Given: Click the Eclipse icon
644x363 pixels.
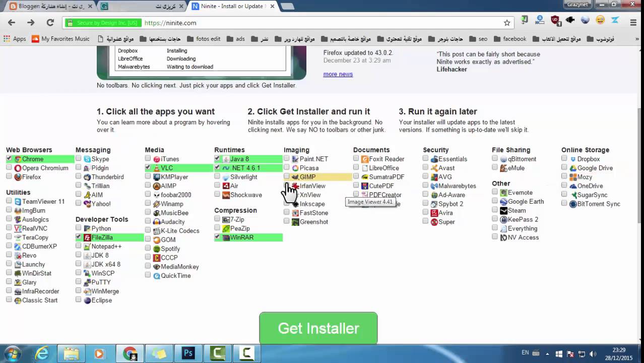Looking at the screenshot, I should [x=88, y=300].
